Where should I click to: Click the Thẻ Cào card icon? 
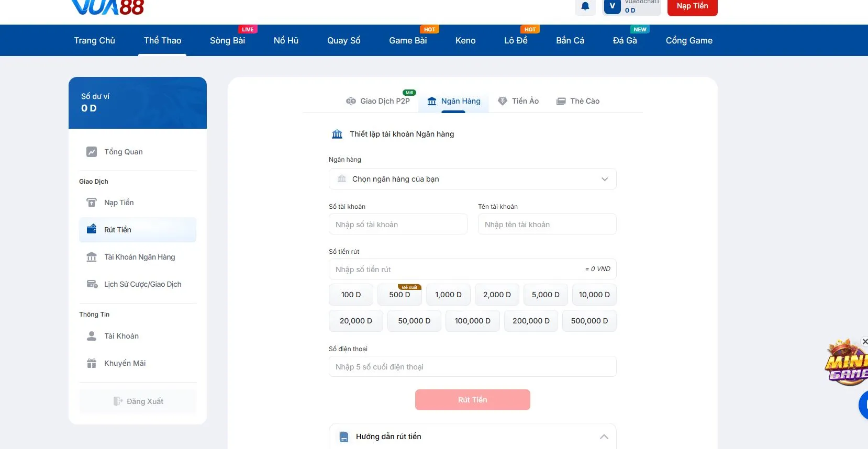click(x=561, y=101)
